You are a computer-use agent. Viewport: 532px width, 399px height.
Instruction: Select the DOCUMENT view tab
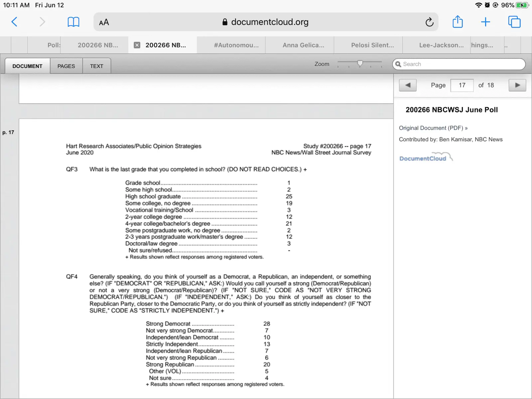(x=27, y=66)
